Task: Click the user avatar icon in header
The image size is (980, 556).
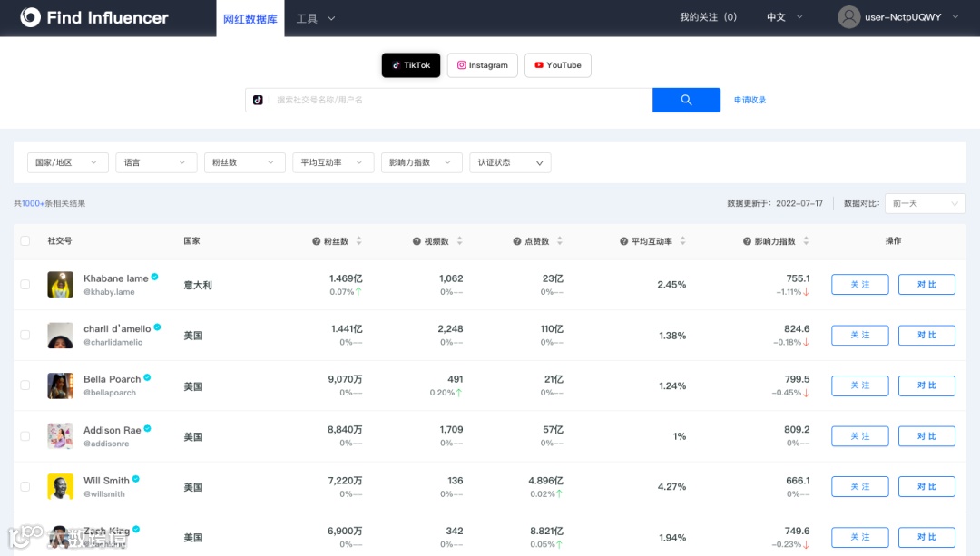Action: (848, 17)
